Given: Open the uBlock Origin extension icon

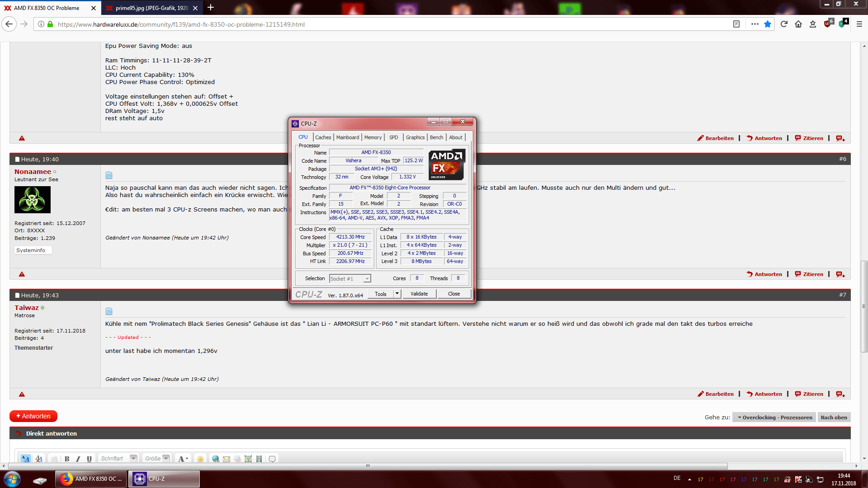Looking at the screenshot, I should tap(828, 23).
